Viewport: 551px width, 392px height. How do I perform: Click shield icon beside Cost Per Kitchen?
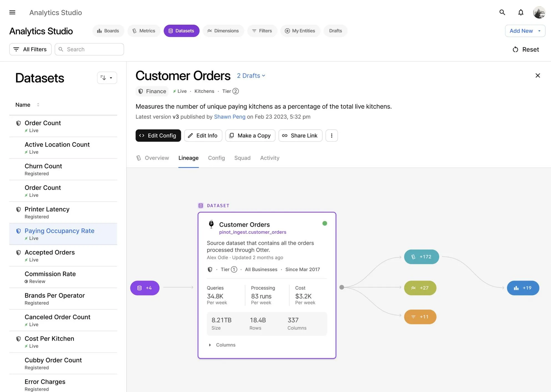pos(18,339)
